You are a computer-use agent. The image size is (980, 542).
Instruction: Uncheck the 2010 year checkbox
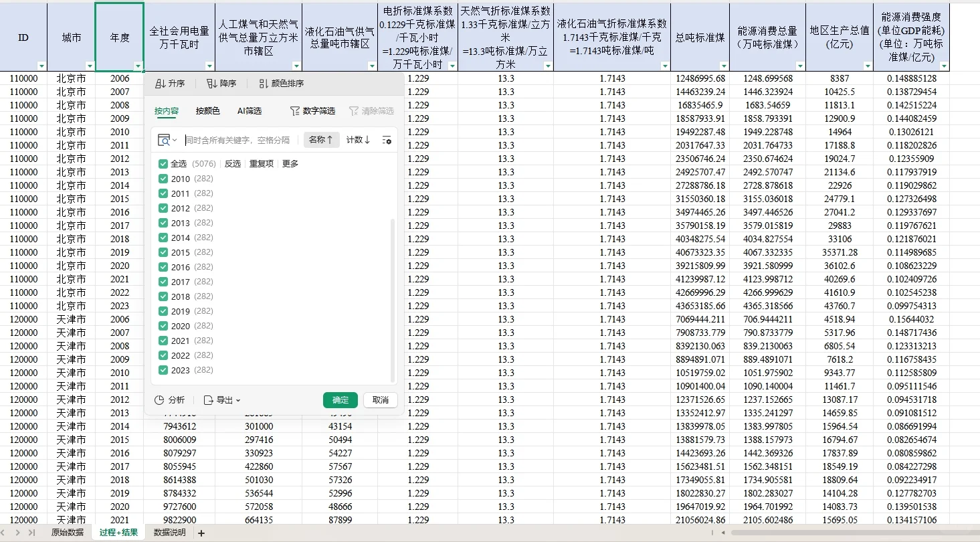click(163, 179)
